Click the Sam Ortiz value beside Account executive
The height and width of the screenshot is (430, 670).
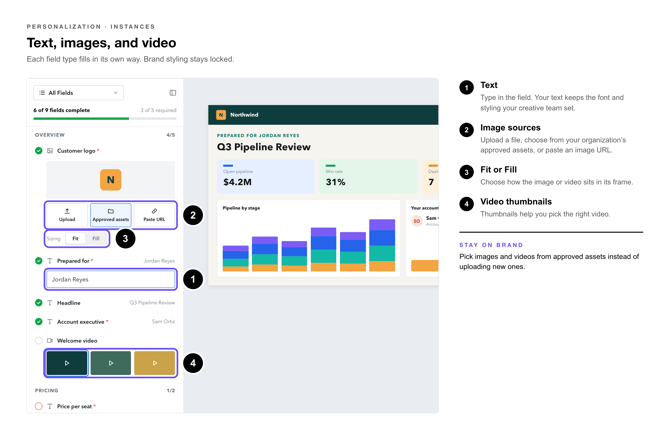(x=163, y=321)
